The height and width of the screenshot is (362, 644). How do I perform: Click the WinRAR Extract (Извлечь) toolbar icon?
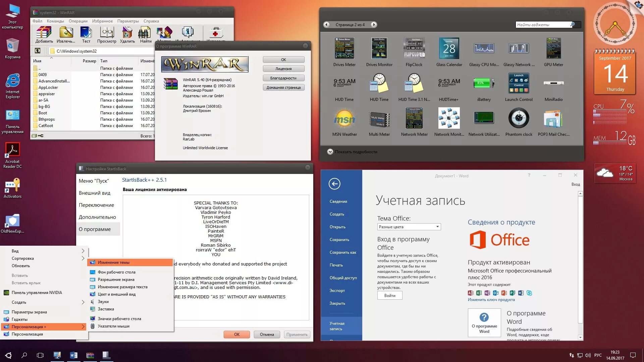tap(66, 34)
